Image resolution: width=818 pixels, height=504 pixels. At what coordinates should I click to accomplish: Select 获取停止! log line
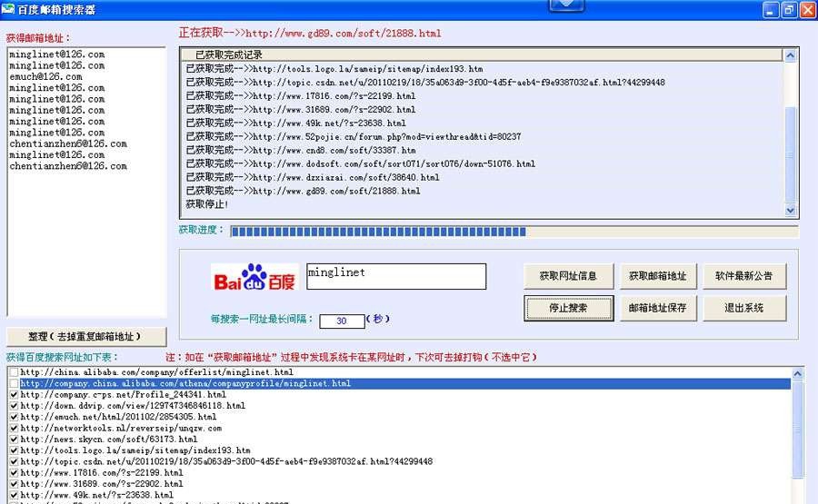coord(206,204)
